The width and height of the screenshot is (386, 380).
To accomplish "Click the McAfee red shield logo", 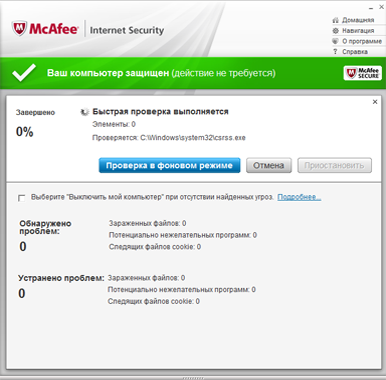I will click(x=19, y=29).
